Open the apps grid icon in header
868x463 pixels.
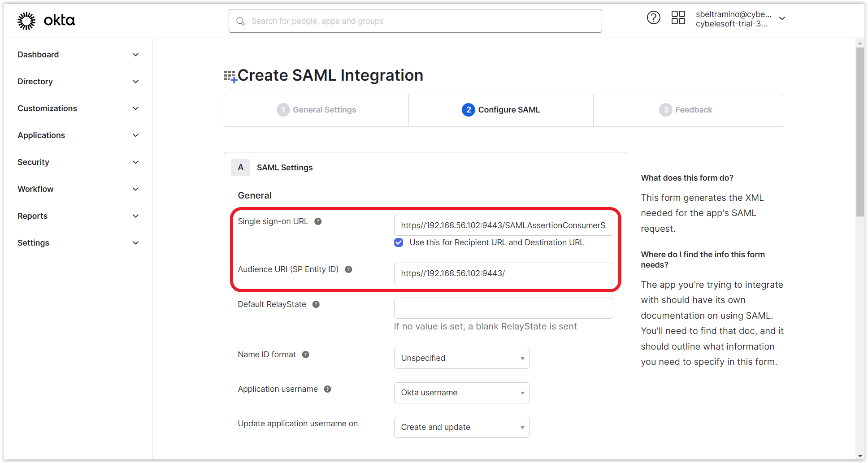point(678,18)
